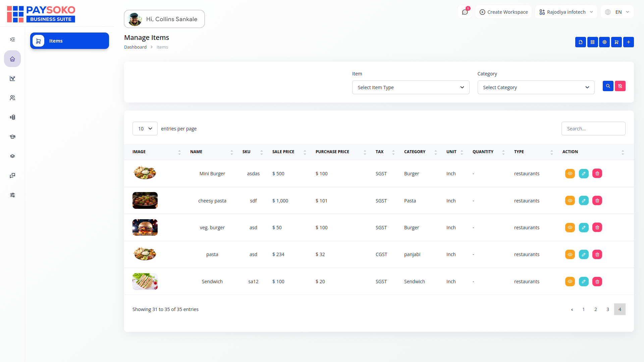The height and width of the screenshot is (362, 644).
Task: Click the plus button to add item
Action: (x=629, y=42)
